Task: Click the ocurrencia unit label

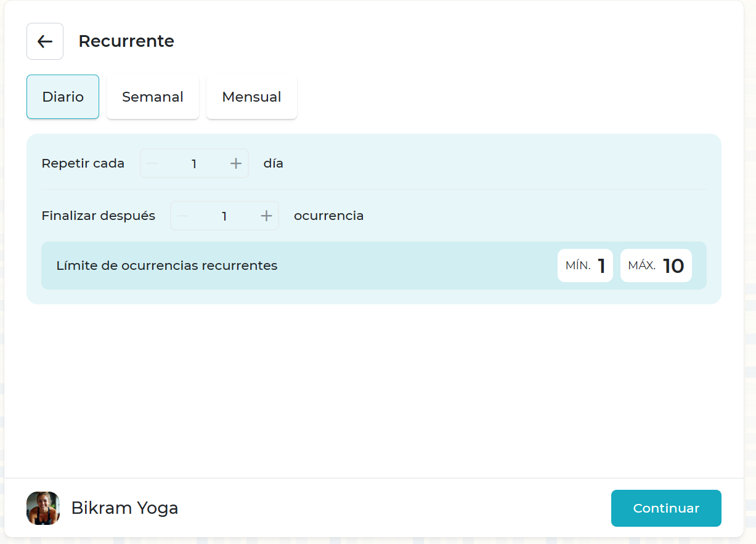Action: pyautogui.click(x=328, y=216)
